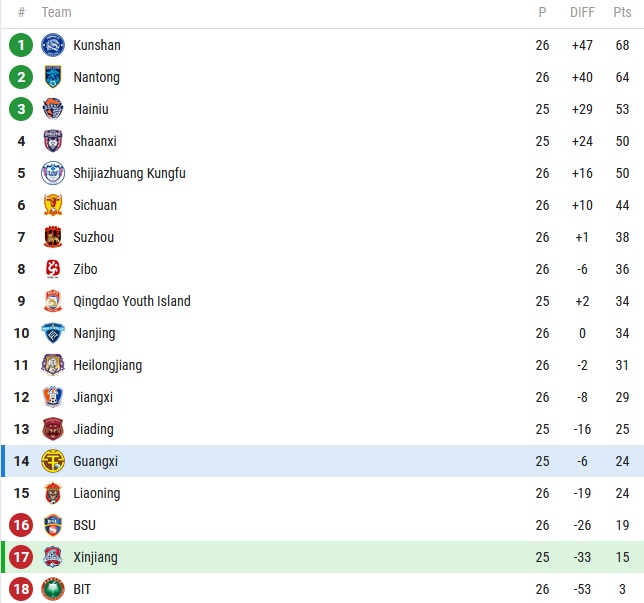This screenshot has height=603, width=644.
Task: Click the Kunshan team crest icon
Action: (x=53, y=45)
